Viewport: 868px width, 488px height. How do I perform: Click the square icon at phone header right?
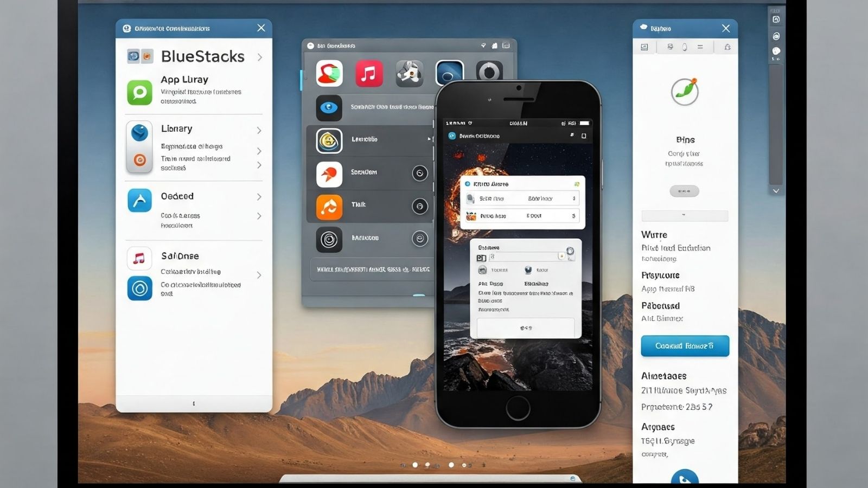click(x=584, y=136)
